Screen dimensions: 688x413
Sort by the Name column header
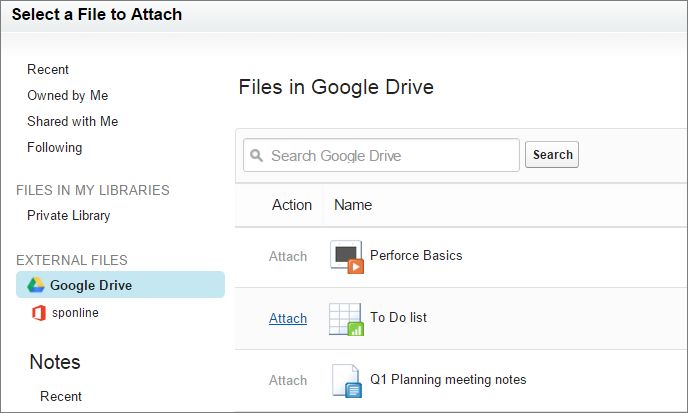353,205
